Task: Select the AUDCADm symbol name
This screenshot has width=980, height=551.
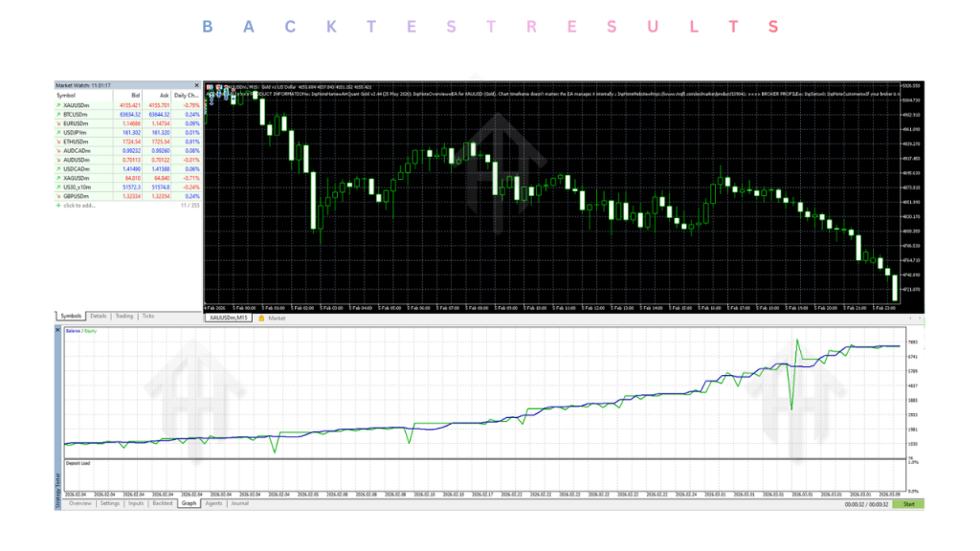Action: (77, 151)
